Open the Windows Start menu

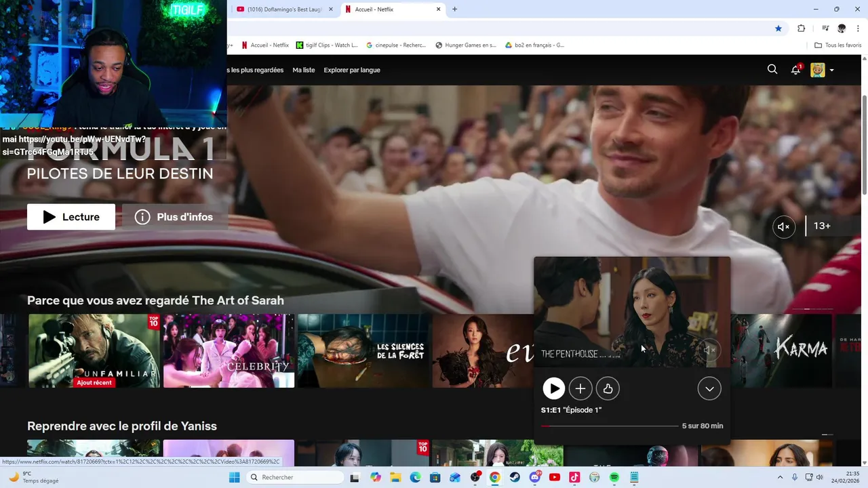(234, 477)
